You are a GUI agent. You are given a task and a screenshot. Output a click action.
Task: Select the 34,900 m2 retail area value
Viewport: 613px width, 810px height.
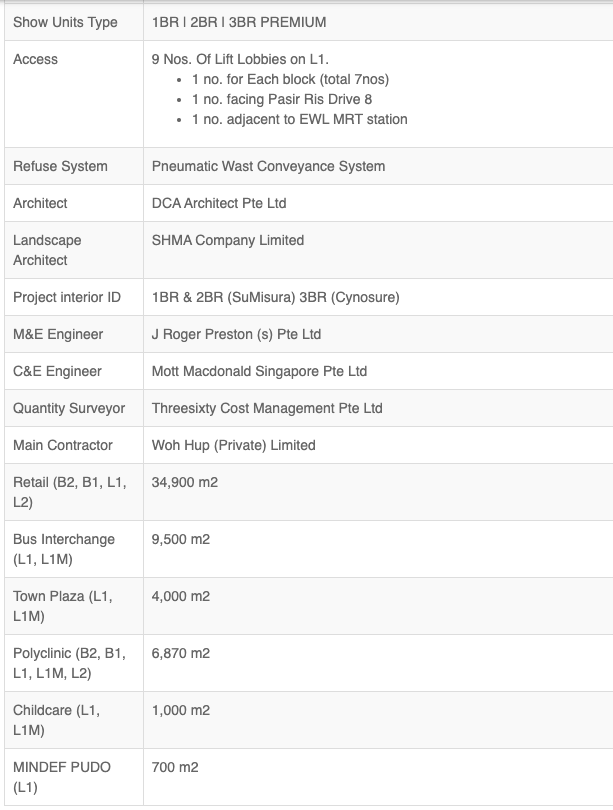pos(184,482)
